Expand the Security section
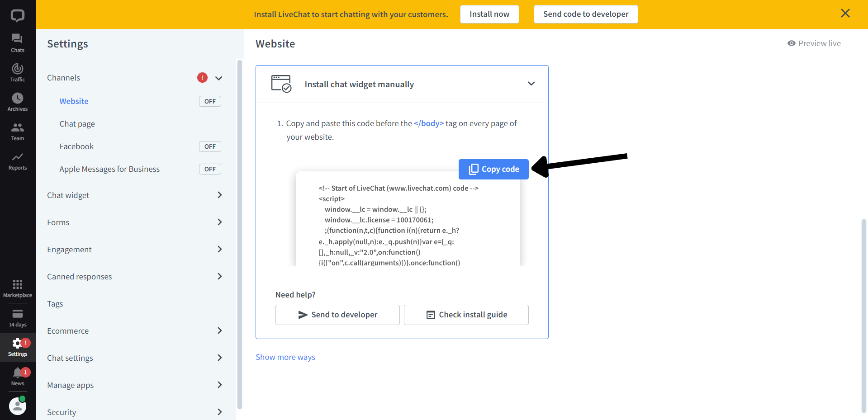Screen dimensions: 868x420 coord(219,412)
